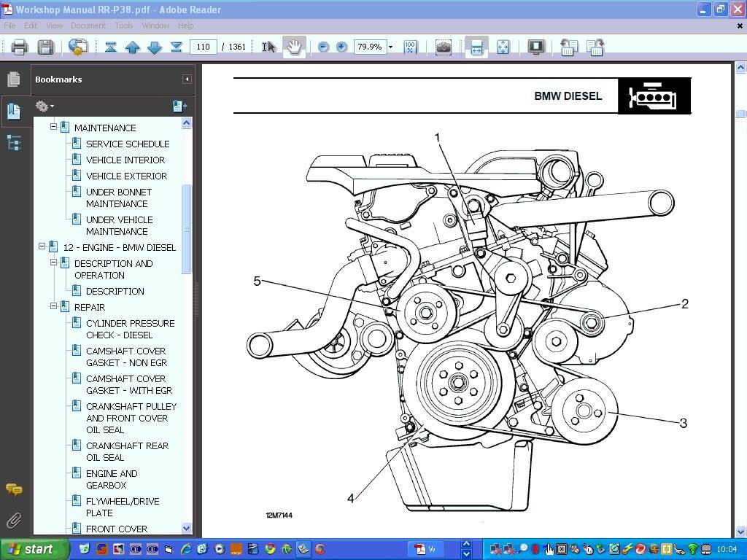Viewport: 747px width, 560px height.
Task: Select Fit Width scrolling mode icon
Action: tap(476, 47)
